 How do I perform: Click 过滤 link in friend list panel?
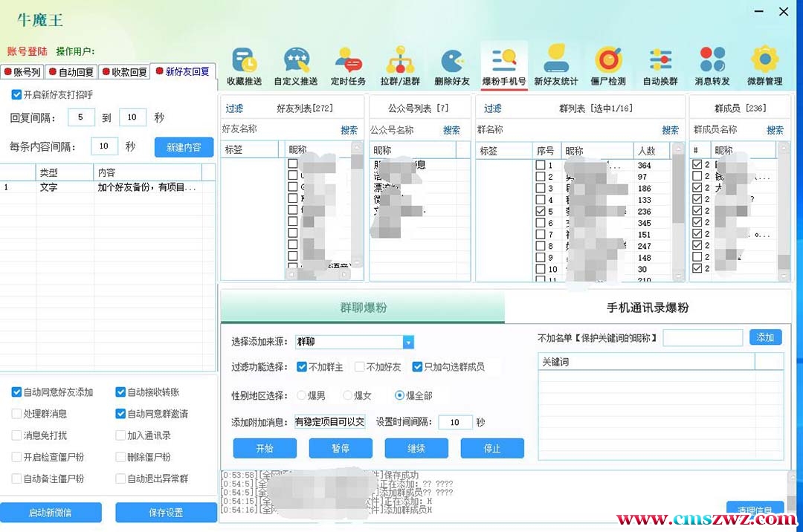tap(234, 108)
